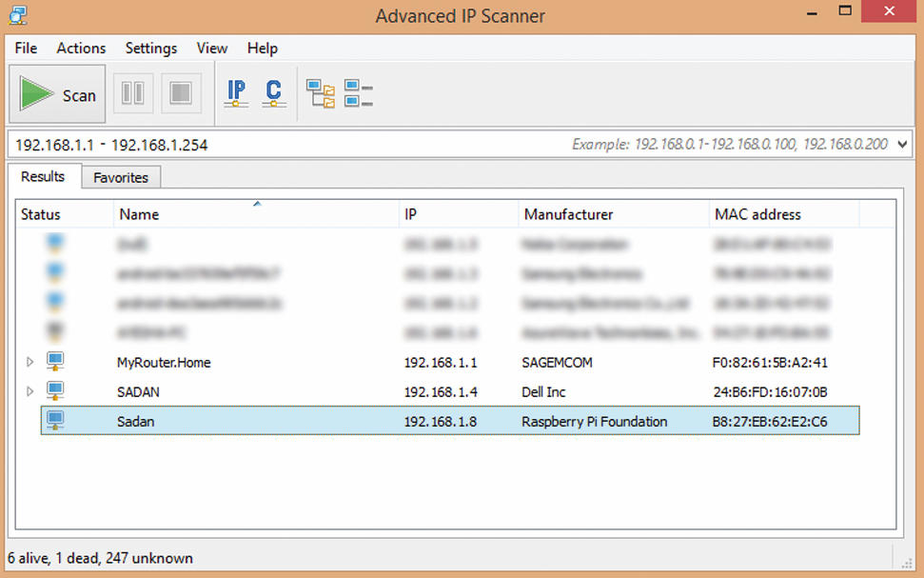Viewport: 924px width, 578px height.
Task: Click the SADAN Dell computer status icon
Action: click(x=55, y=390)
